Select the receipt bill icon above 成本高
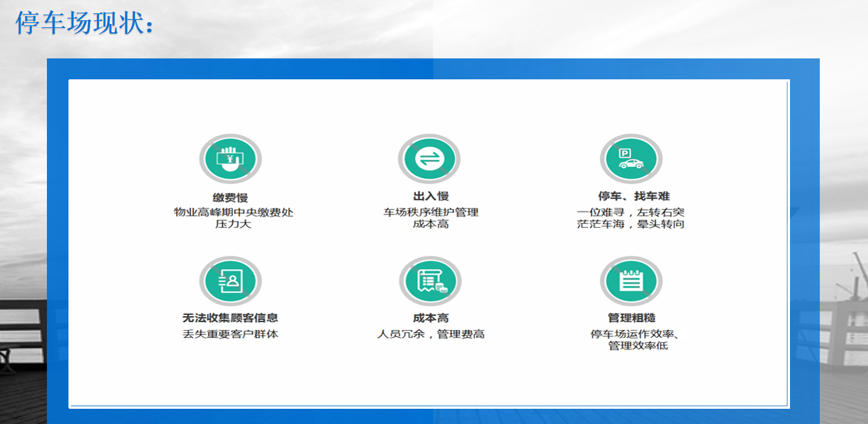The height and width of the screenshot is (424, 868). click(x=429, y=280)
